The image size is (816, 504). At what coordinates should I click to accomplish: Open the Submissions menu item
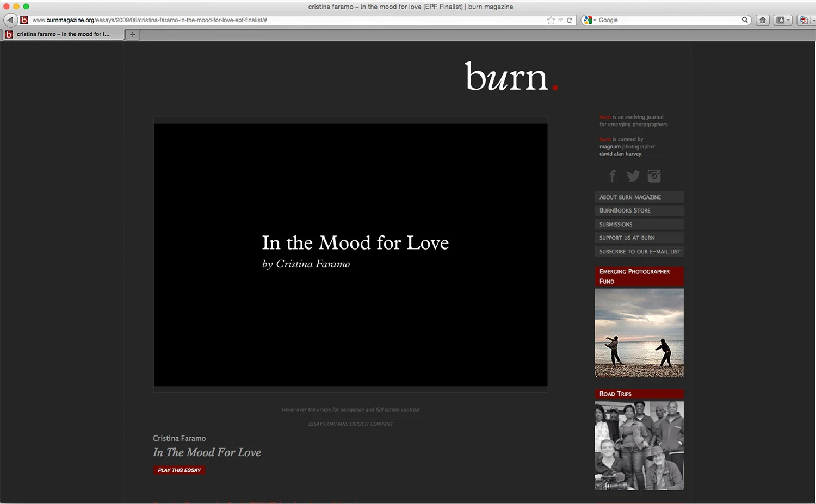[639, 225]
